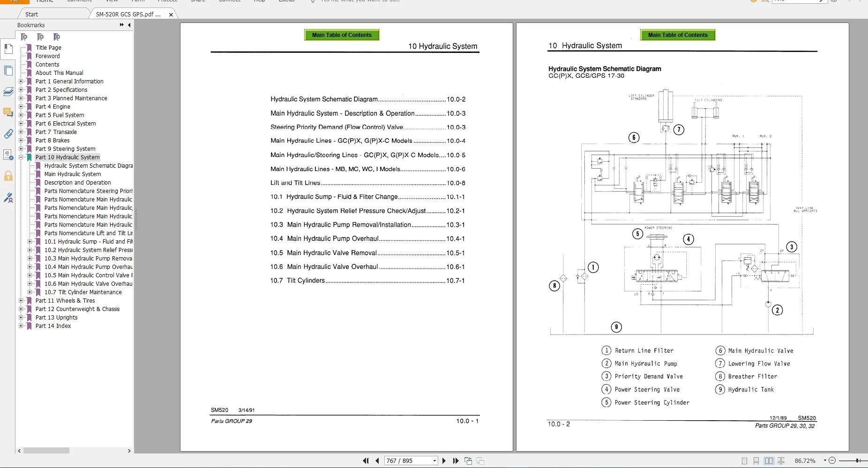Screen dimensions: 868x468
Task: Select the Title Page bookmark
Action: pos(48,48)
